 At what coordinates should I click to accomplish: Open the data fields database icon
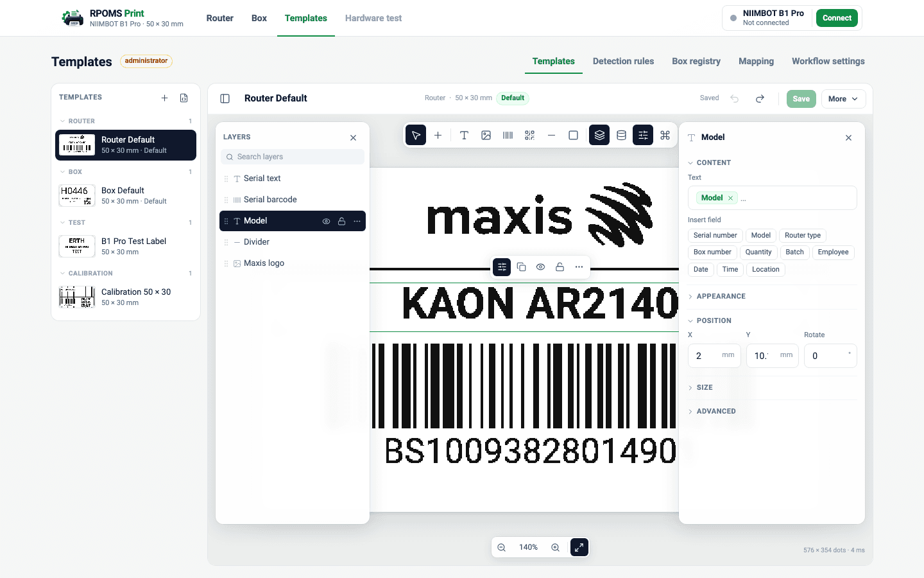621,135
